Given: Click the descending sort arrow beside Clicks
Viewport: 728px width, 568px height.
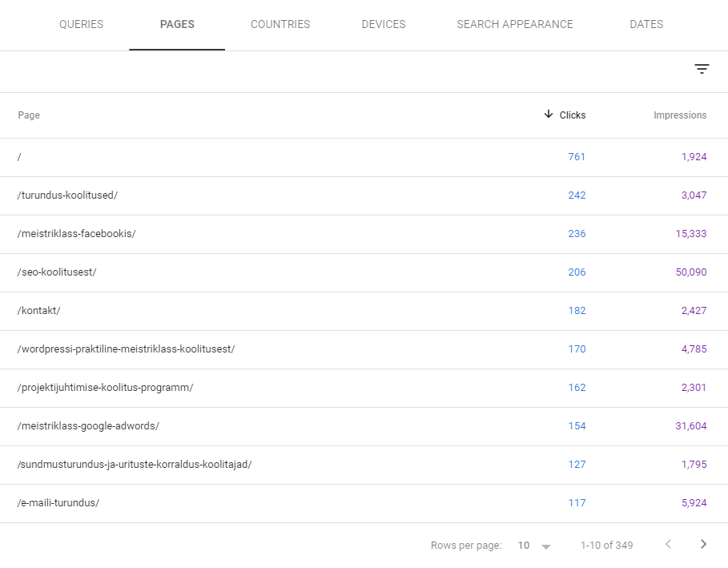Looking at the screenshot, I should (549, 115).
